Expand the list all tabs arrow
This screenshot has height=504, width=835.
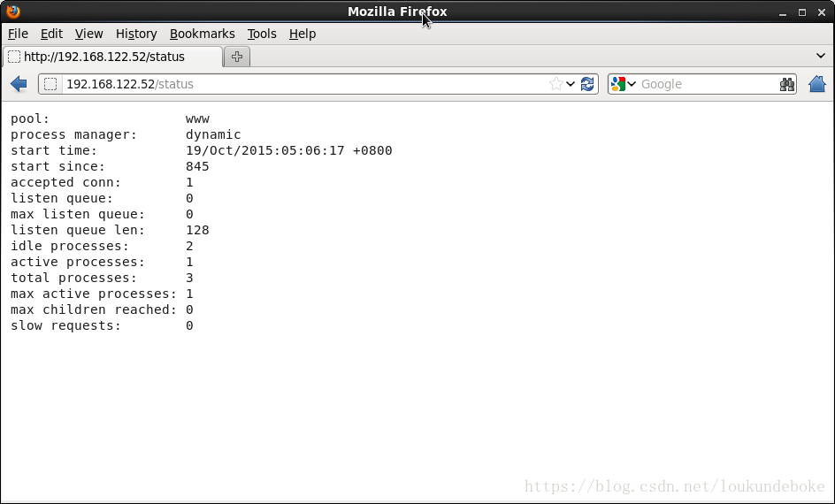pyautogui.click(x=821, y=56)
